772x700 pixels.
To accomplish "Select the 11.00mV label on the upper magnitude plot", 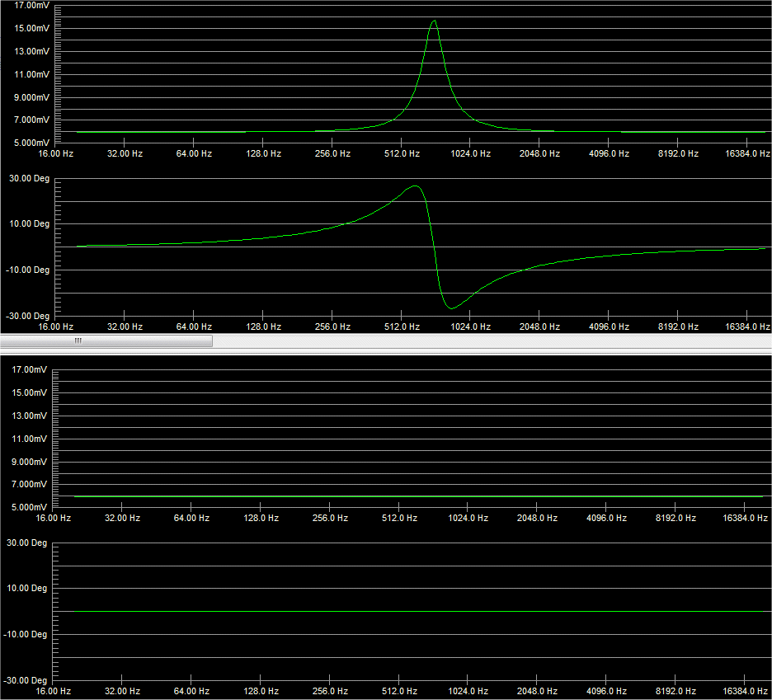I will [x=31, y=74].
